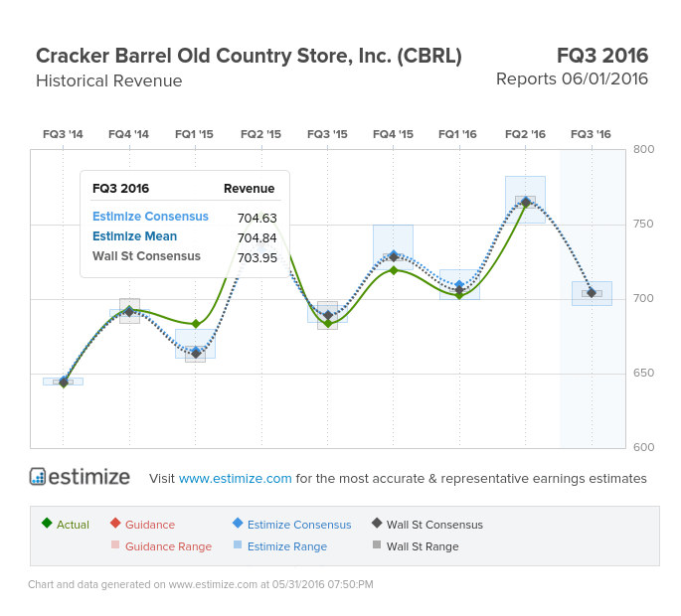This screenshot has height=616, width=681.
Task: Click the 750 y-axis value
Action: (x=643, y=224)
